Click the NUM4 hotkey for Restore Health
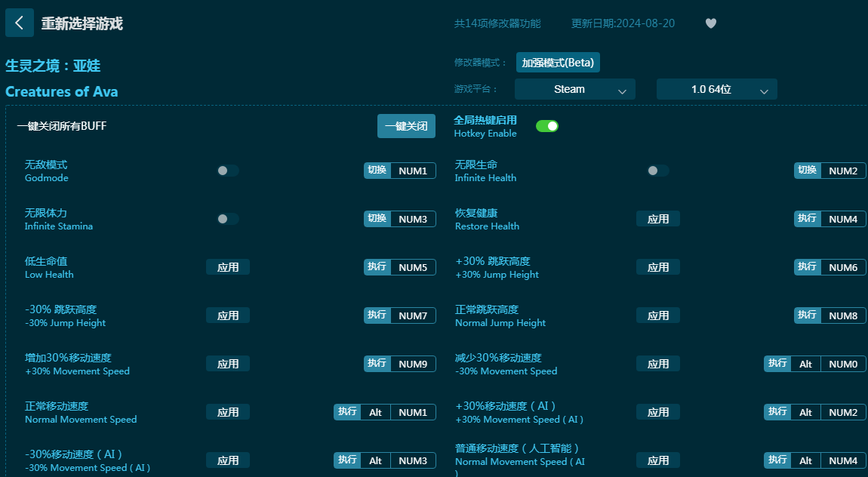 843,219
